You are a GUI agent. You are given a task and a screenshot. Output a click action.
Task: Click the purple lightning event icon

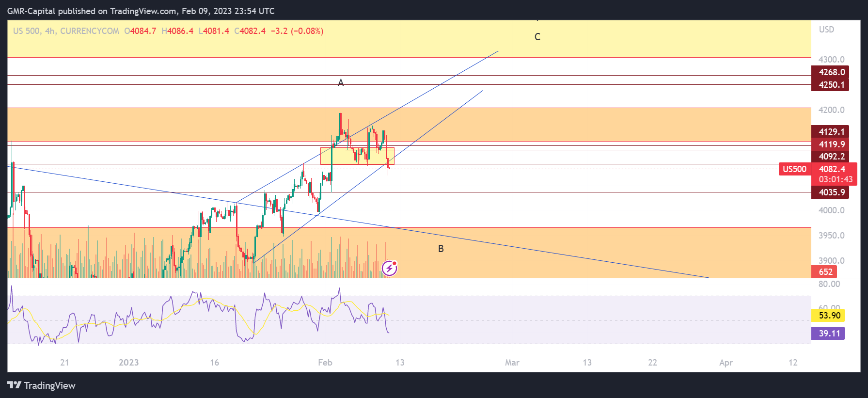pos(390,268)
